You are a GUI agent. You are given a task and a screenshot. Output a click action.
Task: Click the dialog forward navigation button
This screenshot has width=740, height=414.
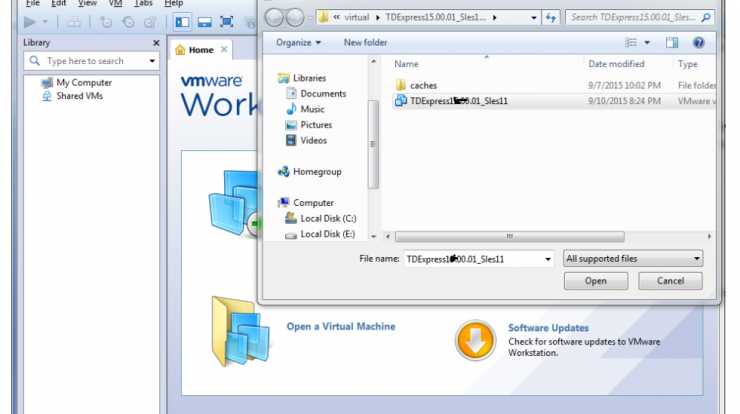click(295, 18)
